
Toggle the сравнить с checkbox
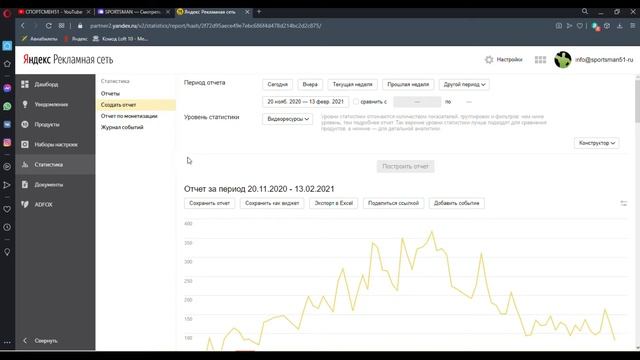tap(356, 102)
